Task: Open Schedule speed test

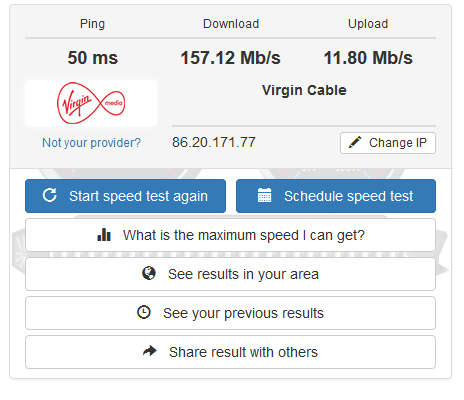Action: (336, 196)
